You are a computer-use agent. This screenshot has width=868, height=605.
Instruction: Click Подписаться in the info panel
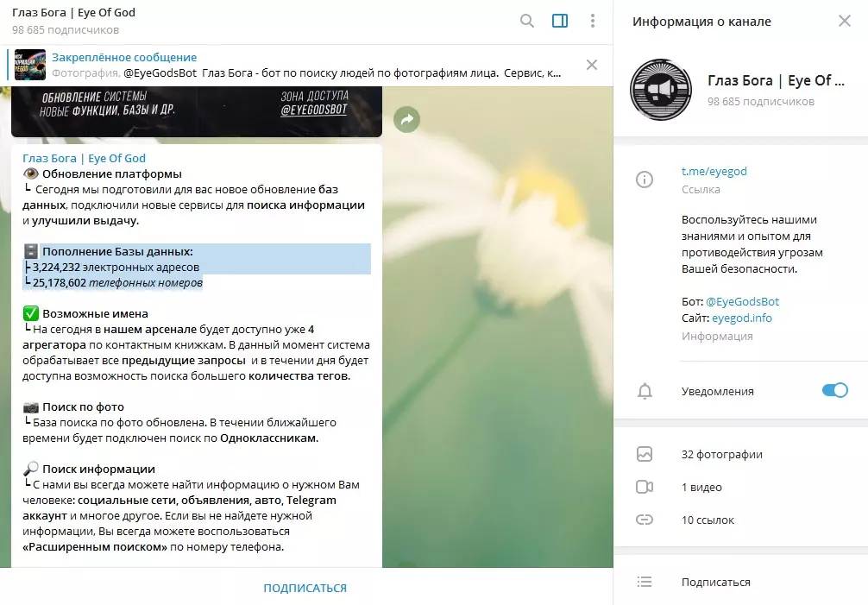coord(716,582)
